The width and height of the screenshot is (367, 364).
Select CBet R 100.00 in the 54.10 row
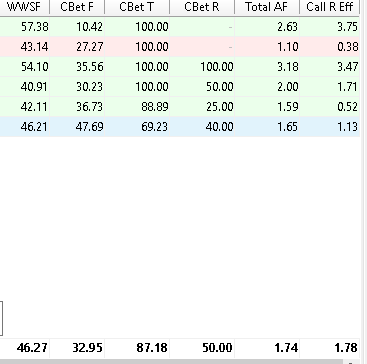217,67
